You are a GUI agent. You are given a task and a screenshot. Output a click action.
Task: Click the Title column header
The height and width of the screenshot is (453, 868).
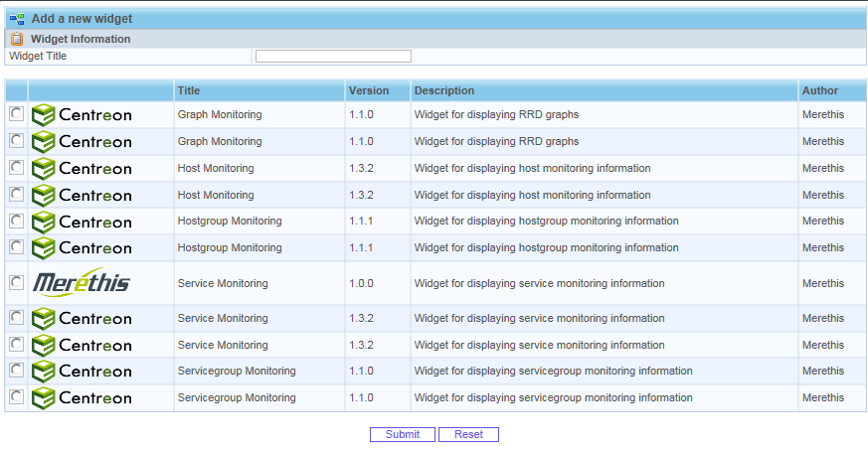189,91
